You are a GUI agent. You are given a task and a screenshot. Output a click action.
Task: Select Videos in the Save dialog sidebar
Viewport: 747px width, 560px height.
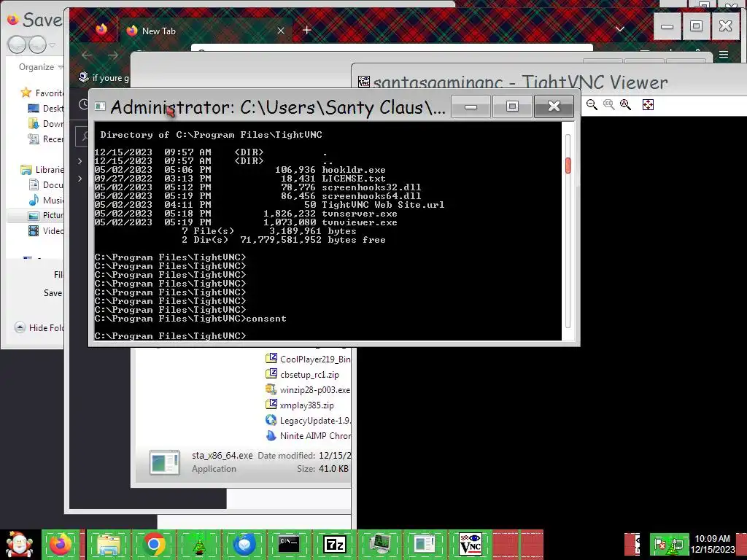click(x=46, y=231)
